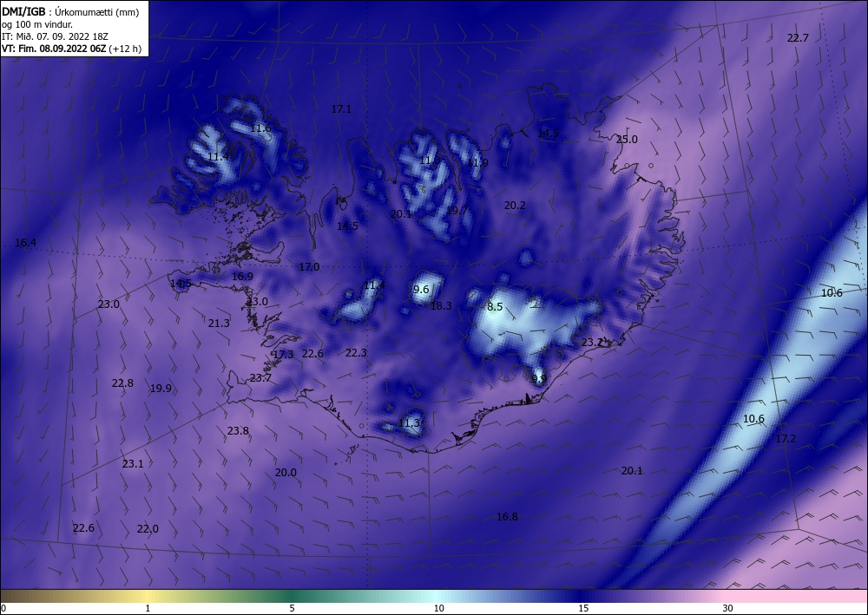The image size is (868, 615).
Task: Click the 25.0 value on the map
Action: click(627, 140)
